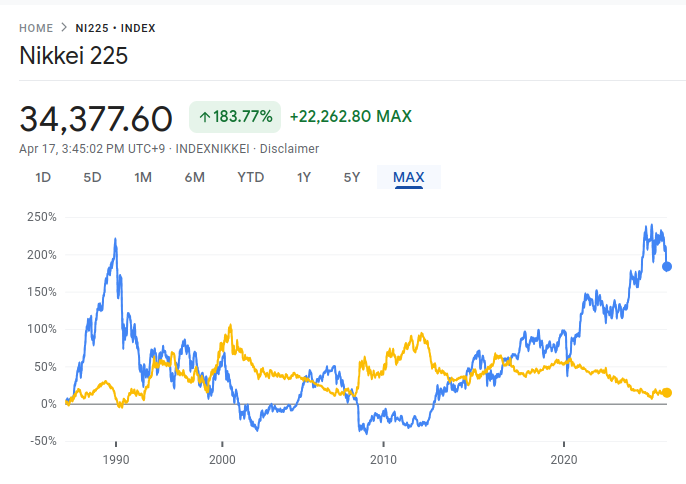Go to HOME breadcrumb link
Screen dimensions: 686x484
click(x=36, y=28)
